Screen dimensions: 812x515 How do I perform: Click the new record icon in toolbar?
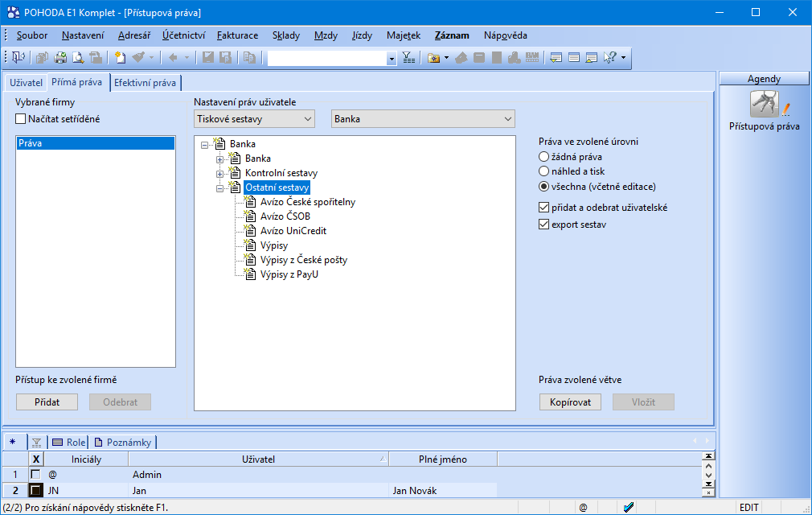pyautogui.click(x=120, y=58)
